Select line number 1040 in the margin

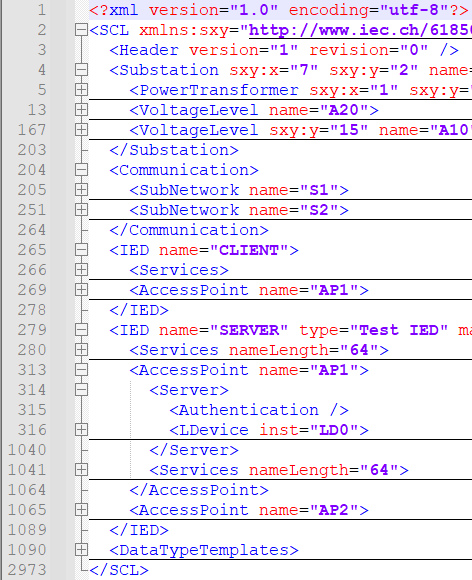27,450
